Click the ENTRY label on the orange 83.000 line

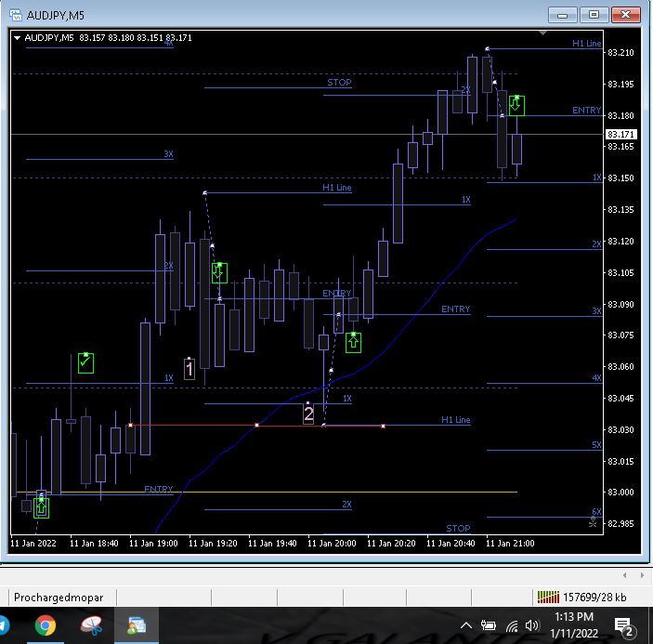(158, 489)
